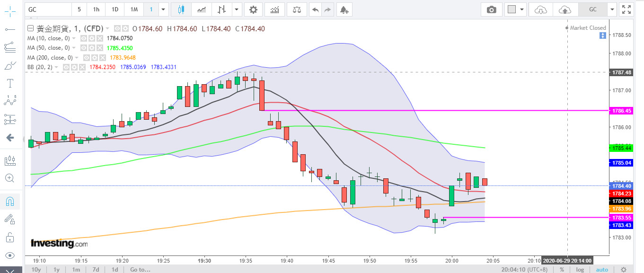Click the 1y date range button
Screen dimensions: 644x273
(x=56, y=269)
